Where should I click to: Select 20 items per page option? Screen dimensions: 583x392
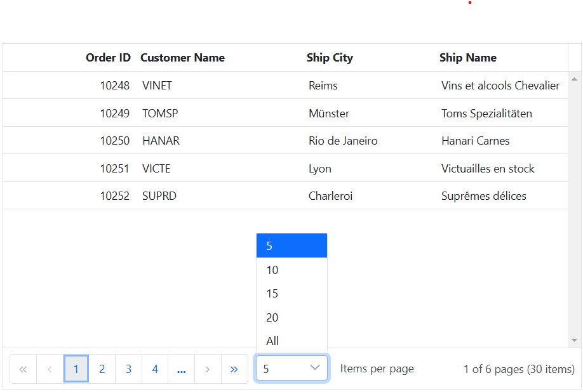click(x=291, y=317)
